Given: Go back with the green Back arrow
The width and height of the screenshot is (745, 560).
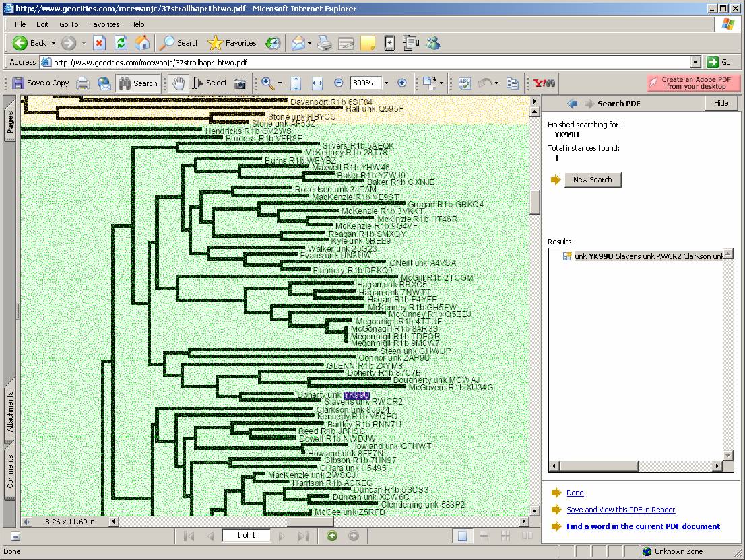Looking at the screenshot, I should pyautogui.click(x=29, y=43).
